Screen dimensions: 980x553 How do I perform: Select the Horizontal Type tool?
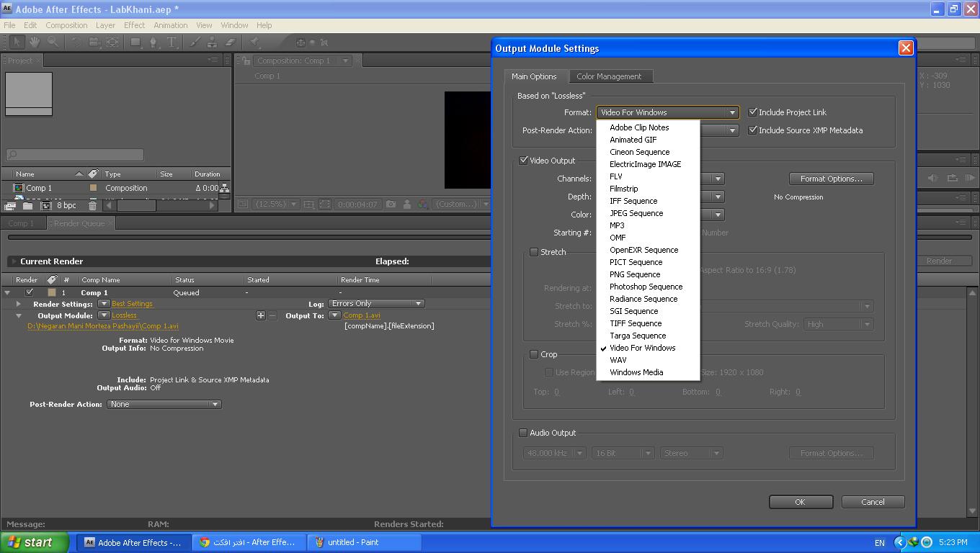pos(172,42)
